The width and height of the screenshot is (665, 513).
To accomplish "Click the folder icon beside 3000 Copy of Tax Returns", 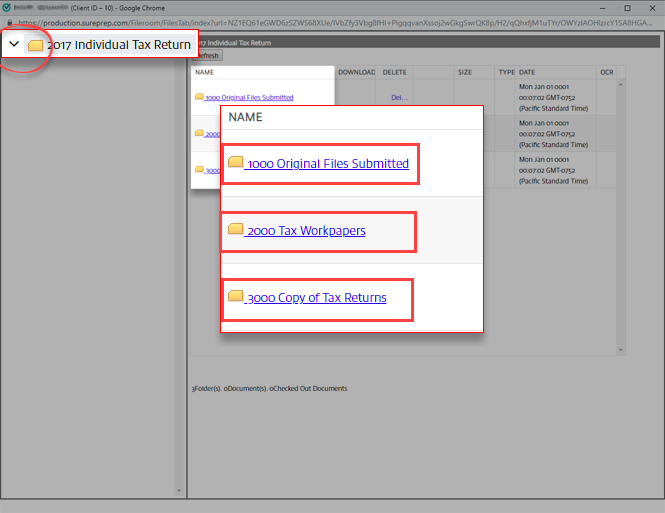I will click(x=236, y=297).
